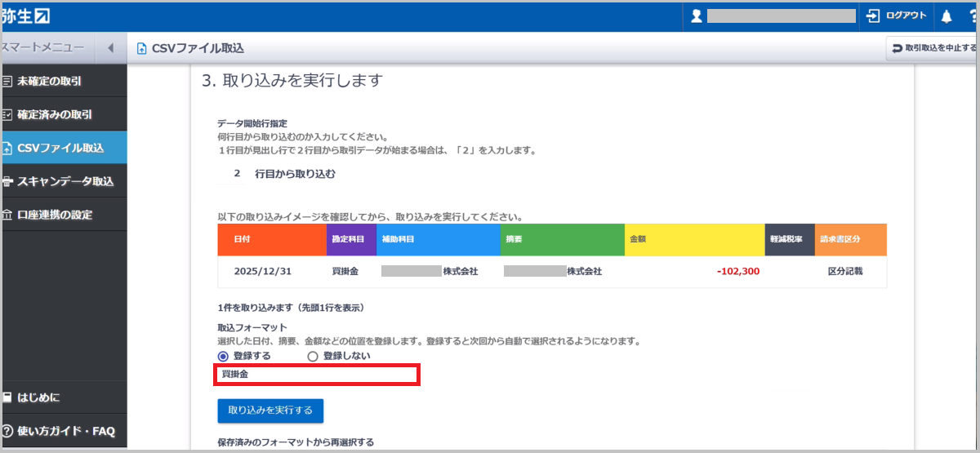
Task: Collapse the smart menu arrow
Action: [110, 48]
